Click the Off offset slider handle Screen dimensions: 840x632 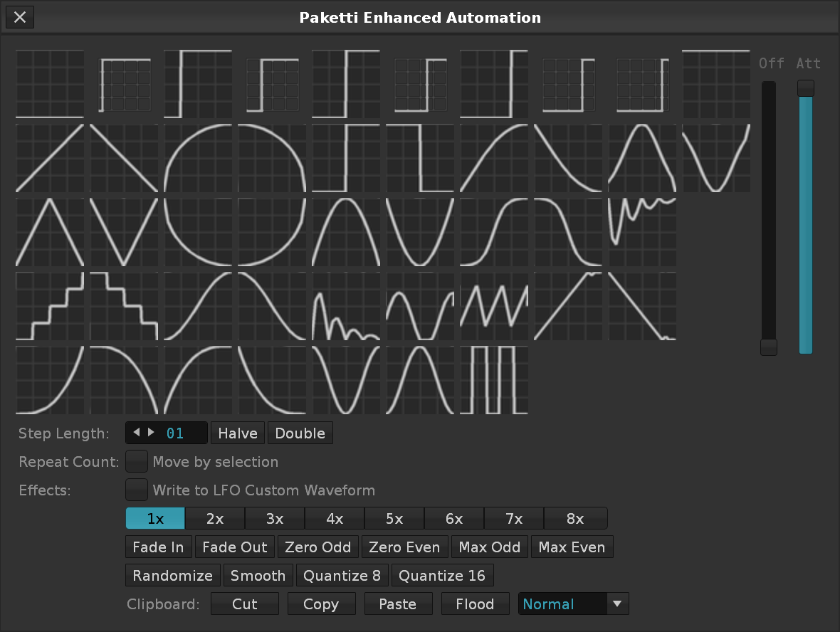pos(769,347)
